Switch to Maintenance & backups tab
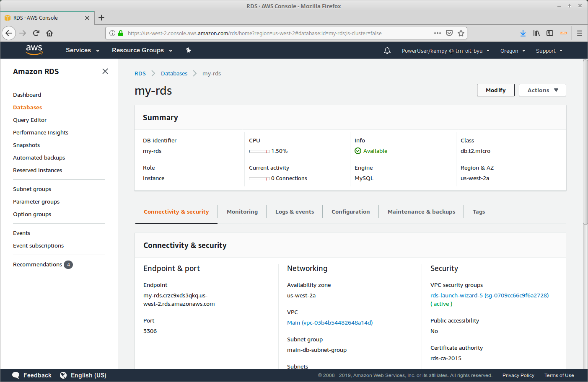 click(x=421, y=212)
